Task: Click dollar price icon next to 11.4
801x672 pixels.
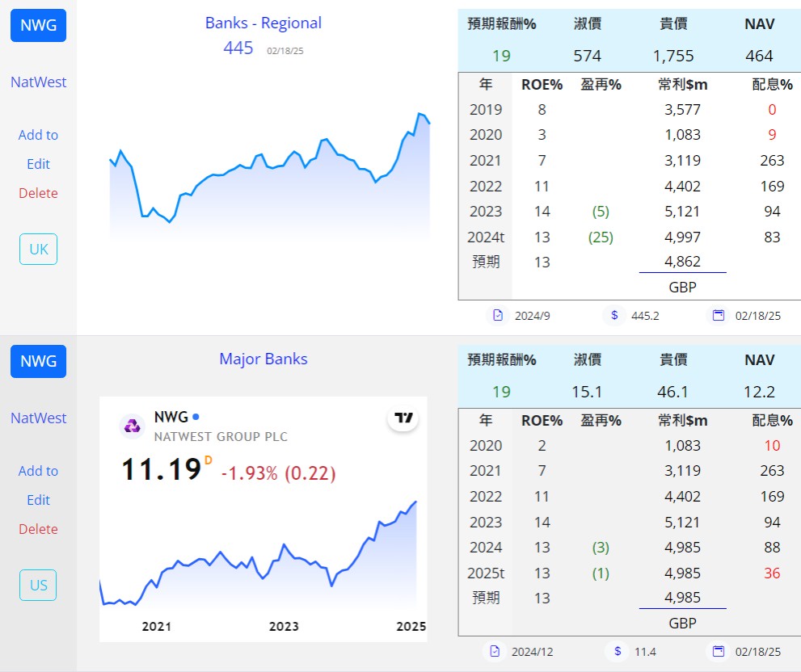Action: click(x=618, y=652)
